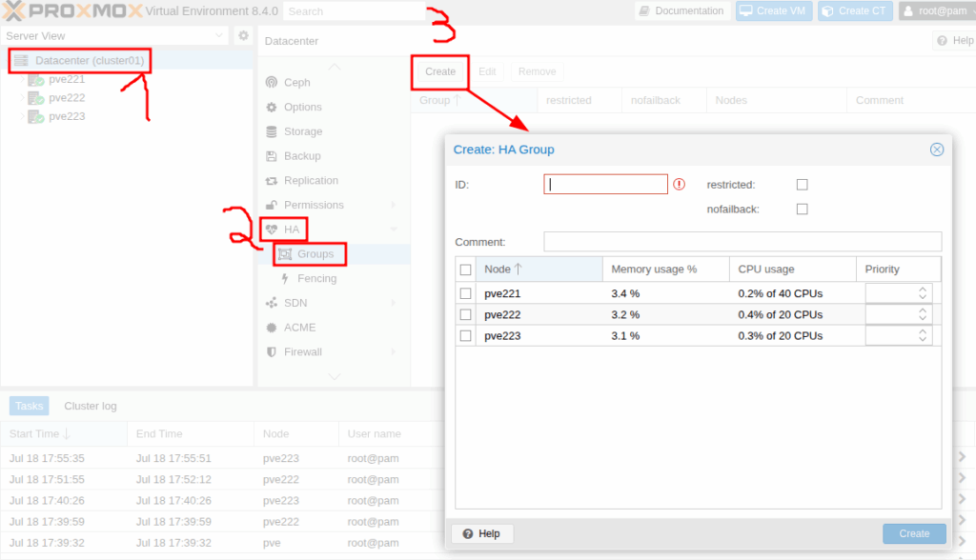This screenshot has width=976, height=560.
Task: Click the Backup floppy icon
Action: pos(272,156)
